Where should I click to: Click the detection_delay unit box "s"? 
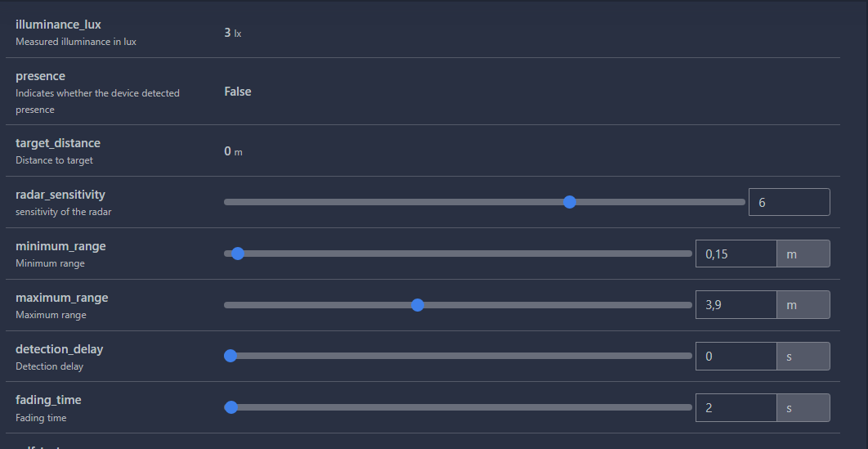(803, 357)
